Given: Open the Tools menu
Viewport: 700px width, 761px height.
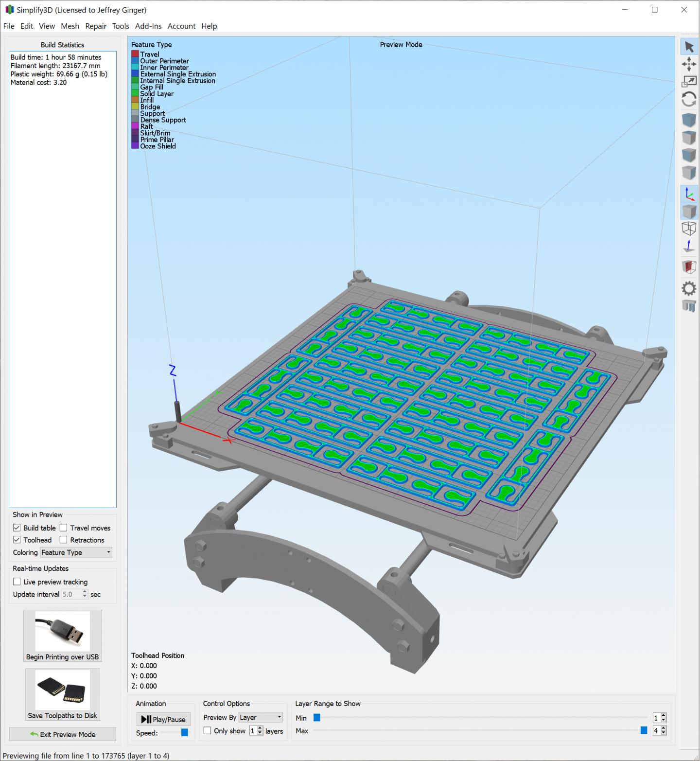Looking at the screenshot, I should [120, 26].
